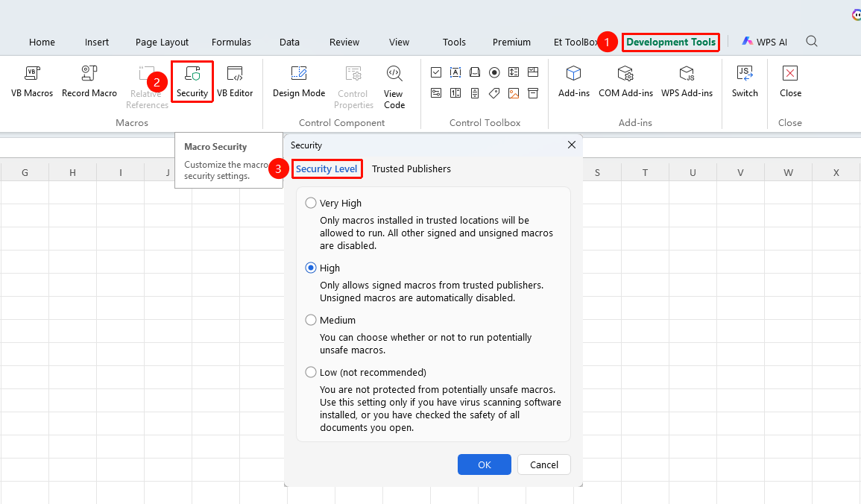Toggle Design Mode
Screen dimensions: 861x504
[x=299, y=81]
